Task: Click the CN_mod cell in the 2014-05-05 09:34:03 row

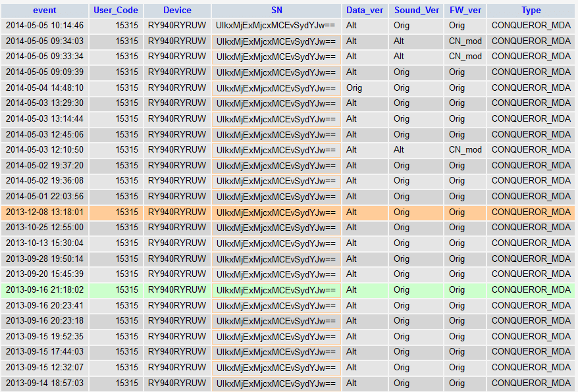Action: pos(465,41)
